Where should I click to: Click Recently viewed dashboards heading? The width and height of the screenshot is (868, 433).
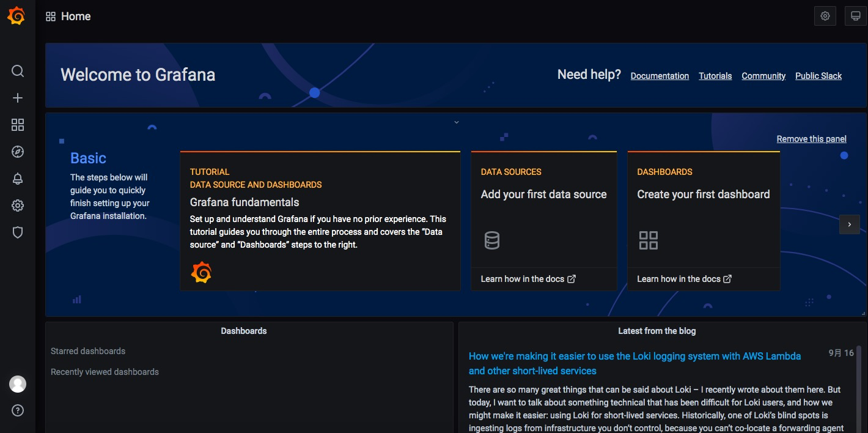pos(105,372)
